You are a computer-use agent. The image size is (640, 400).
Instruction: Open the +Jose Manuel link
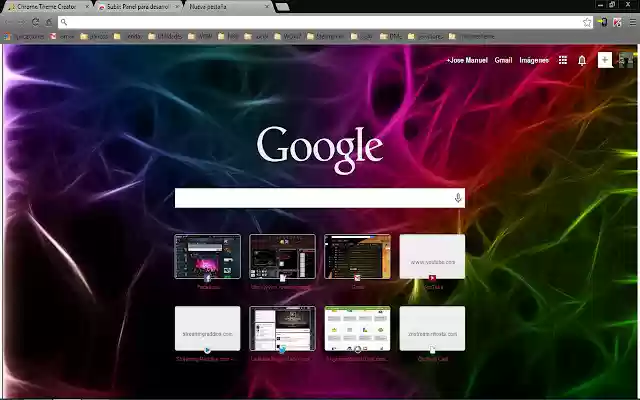(x=467, y=60)
